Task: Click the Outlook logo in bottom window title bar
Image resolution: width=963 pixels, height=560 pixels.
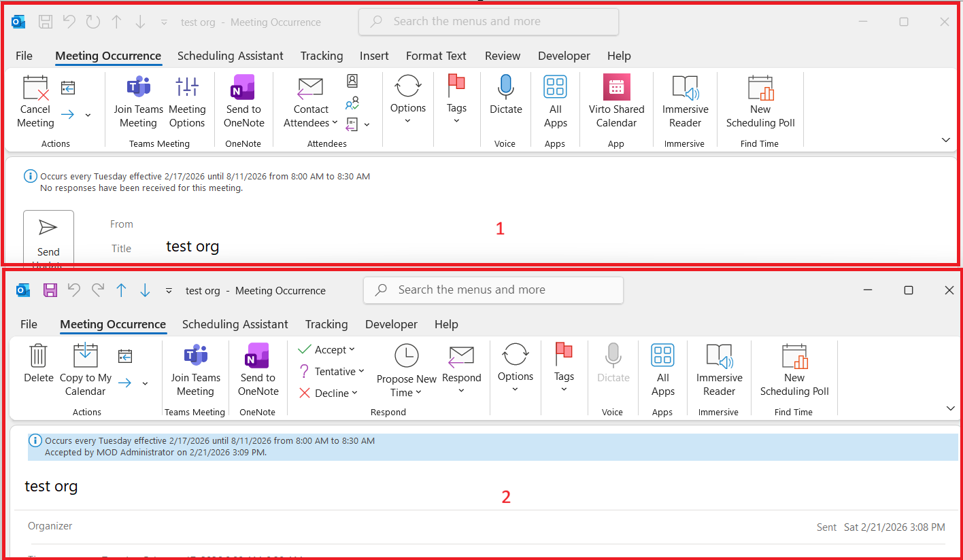Action: point(22,290)
